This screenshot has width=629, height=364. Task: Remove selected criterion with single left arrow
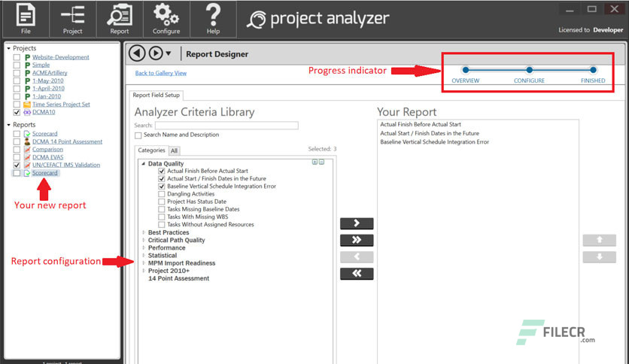357,257
